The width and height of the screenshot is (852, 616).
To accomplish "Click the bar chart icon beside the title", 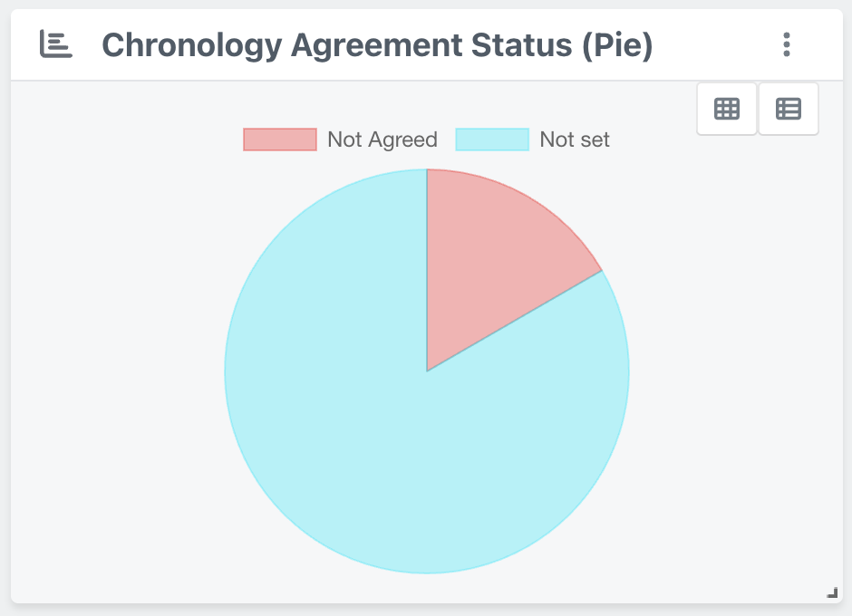I will pos(54,43).
